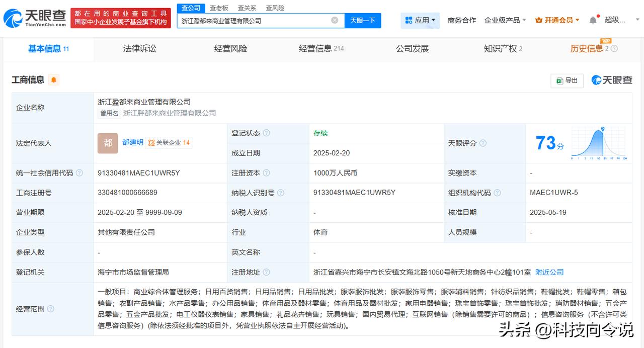
Task: Open the 开通会员 membership dropdown
Action: (557, 20)
